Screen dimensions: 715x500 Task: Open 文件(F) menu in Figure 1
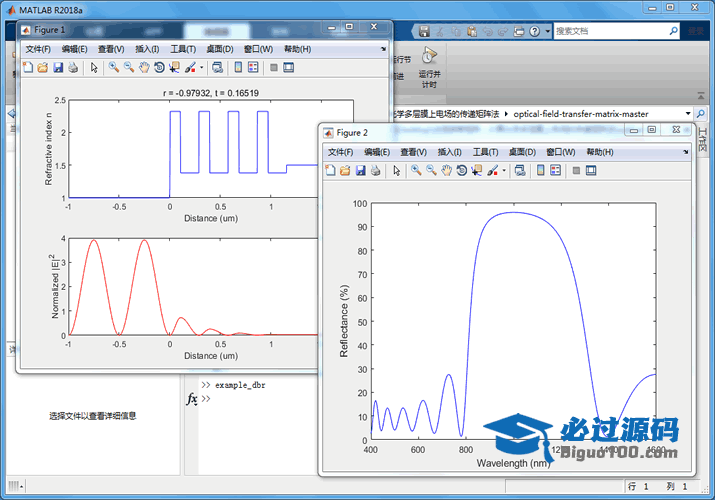pyautogui.click(x=38, y=49)
